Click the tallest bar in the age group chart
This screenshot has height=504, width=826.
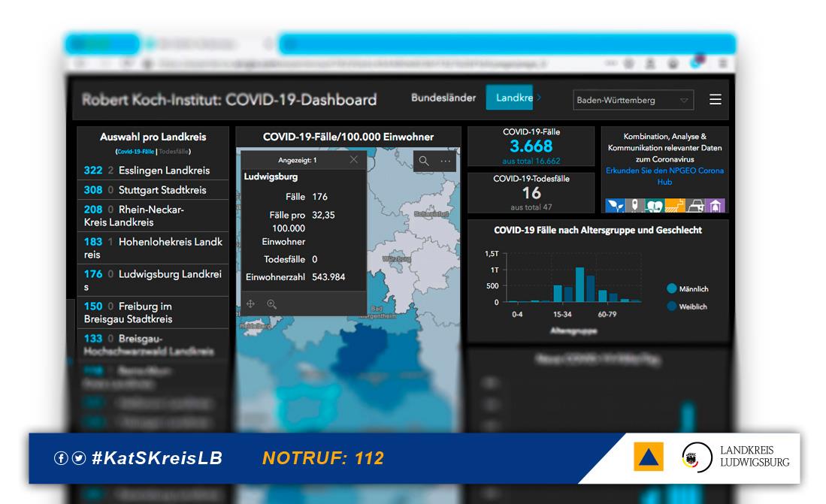point(579,285)
